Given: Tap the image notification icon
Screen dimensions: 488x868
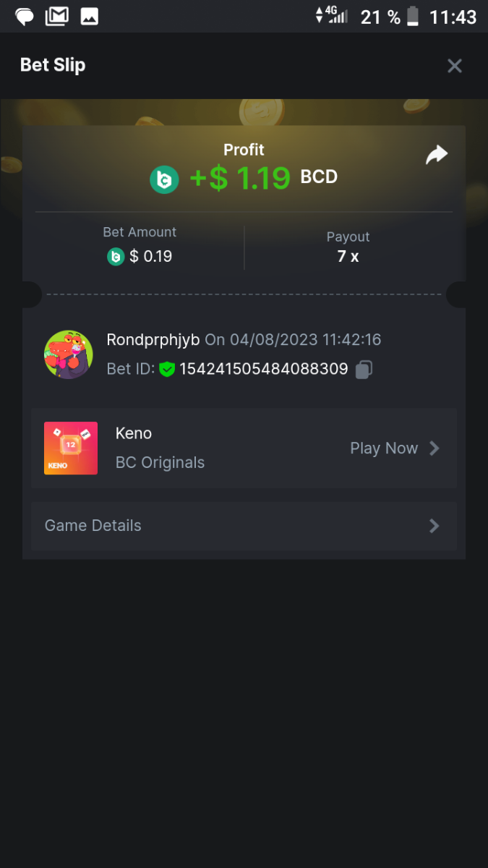Looking at the screenshot, I should tap(90, 17).
